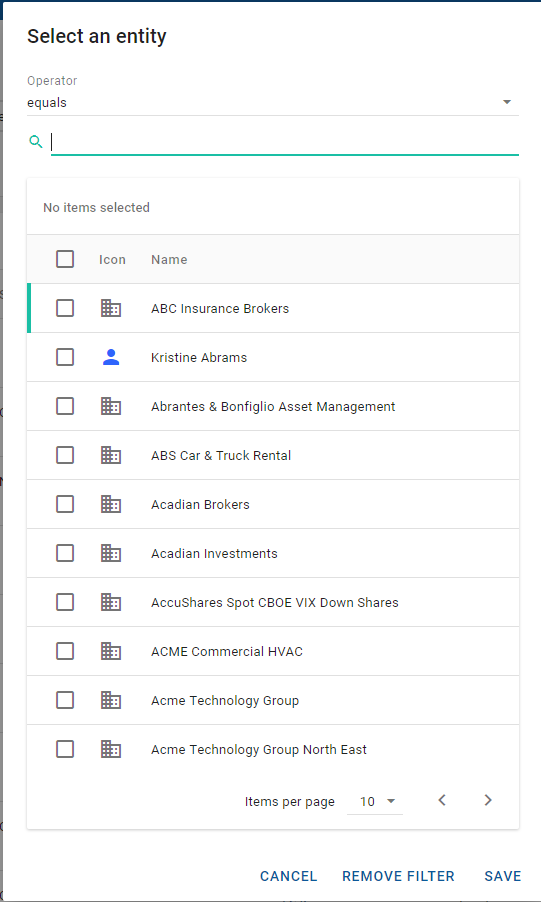
Task: Click the SAVE button
Action: point(502,876)
